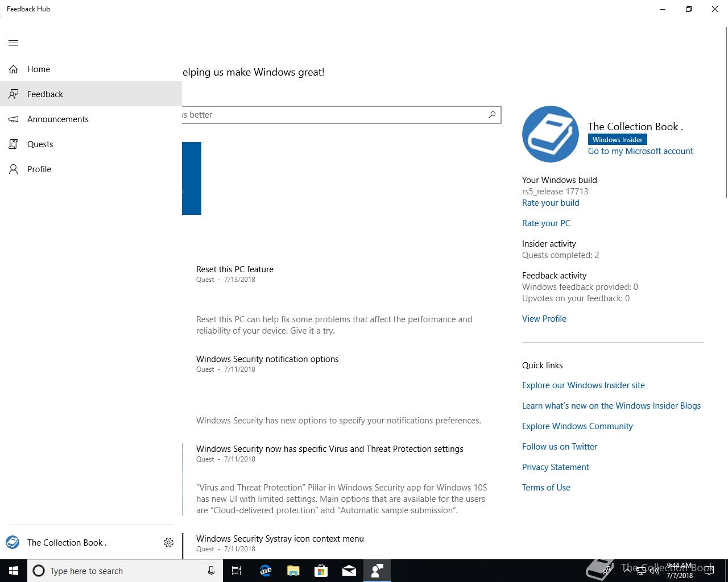Click the window vertical scrollbar

pos(726,114)
